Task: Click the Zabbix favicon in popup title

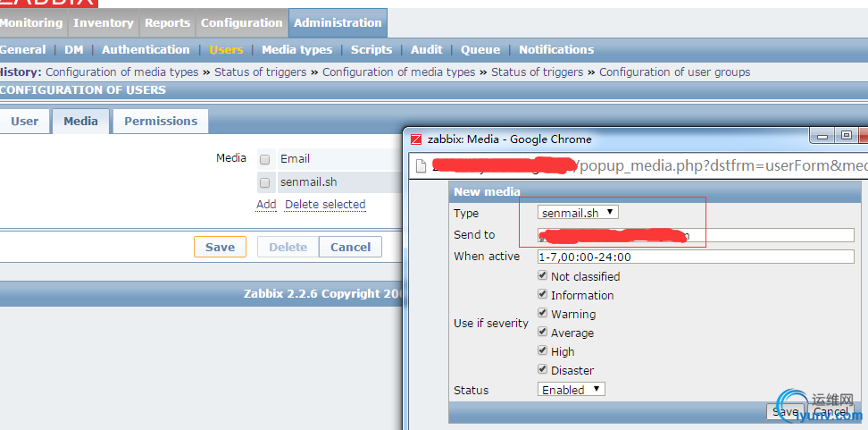Action: point(416,139)
